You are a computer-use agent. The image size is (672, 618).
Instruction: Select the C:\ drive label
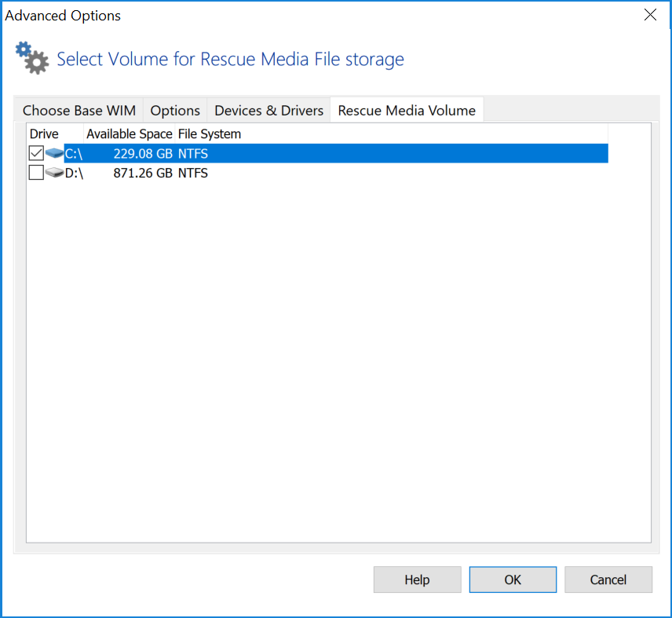click(73, 154)
